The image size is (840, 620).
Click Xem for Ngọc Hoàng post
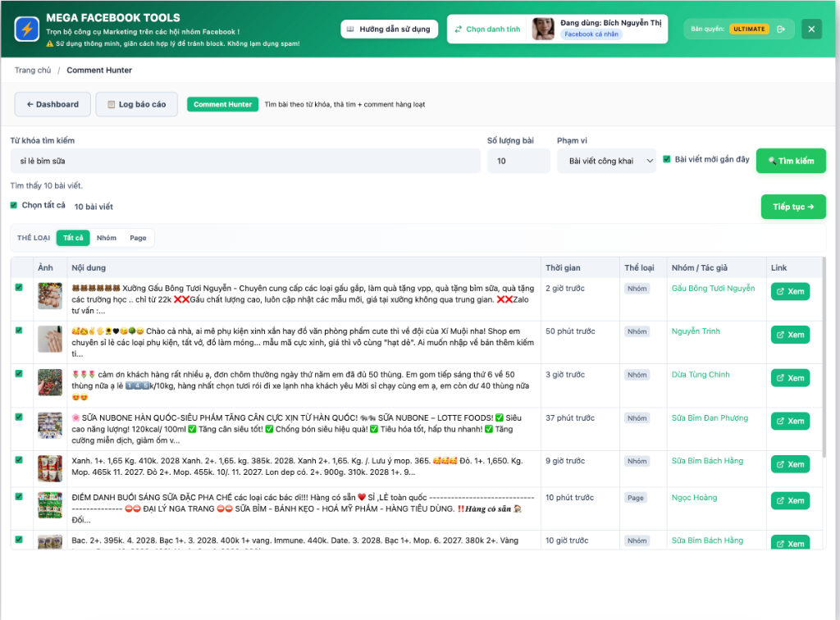[x=790, y=501]
